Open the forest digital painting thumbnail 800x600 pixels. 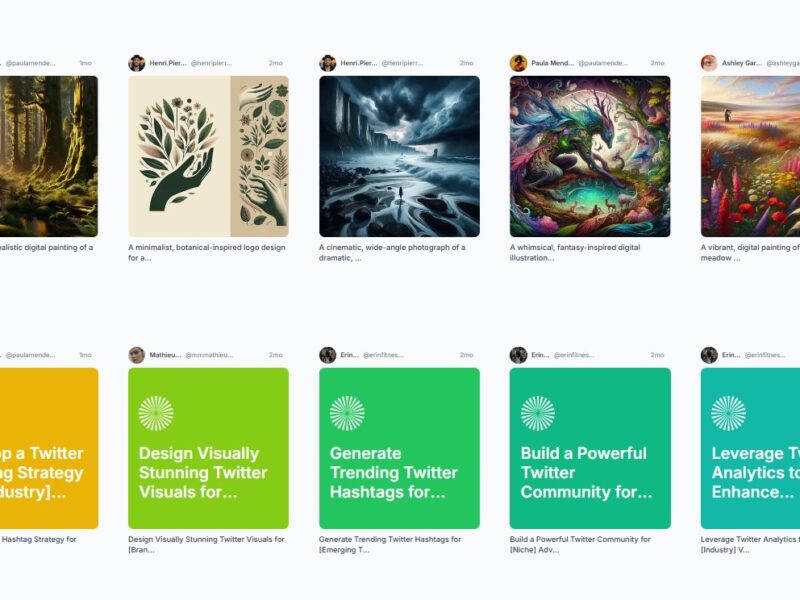[49, 156]
